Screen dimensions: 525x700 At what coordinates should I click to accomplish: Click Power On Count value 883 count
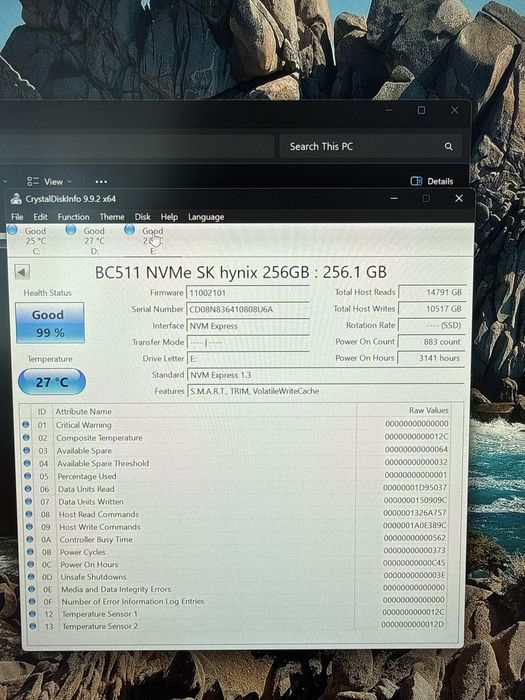(x=432, y=342)
